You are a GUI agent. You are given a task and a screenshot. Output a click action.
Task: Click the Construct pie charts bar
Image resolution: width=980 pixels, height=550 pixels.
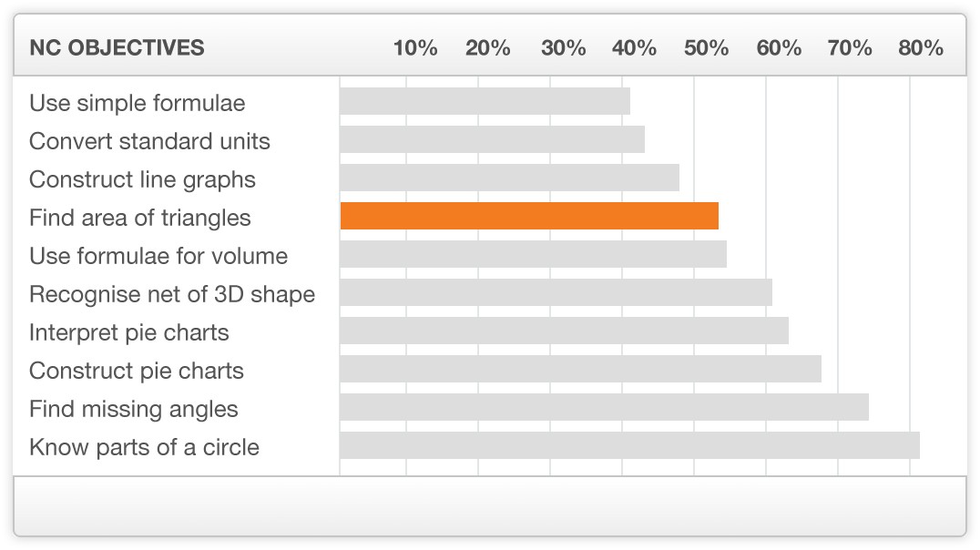tap(581, 369)
